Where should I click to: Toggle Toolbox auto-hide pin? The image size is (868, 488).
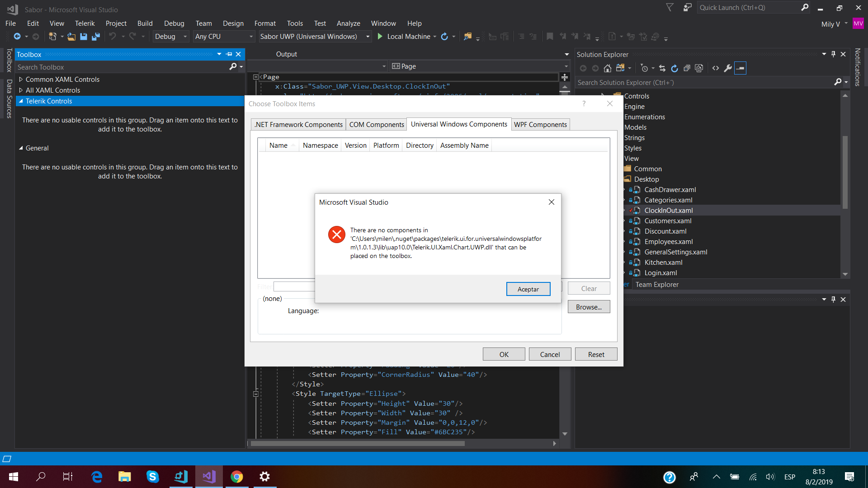(229, 54)
